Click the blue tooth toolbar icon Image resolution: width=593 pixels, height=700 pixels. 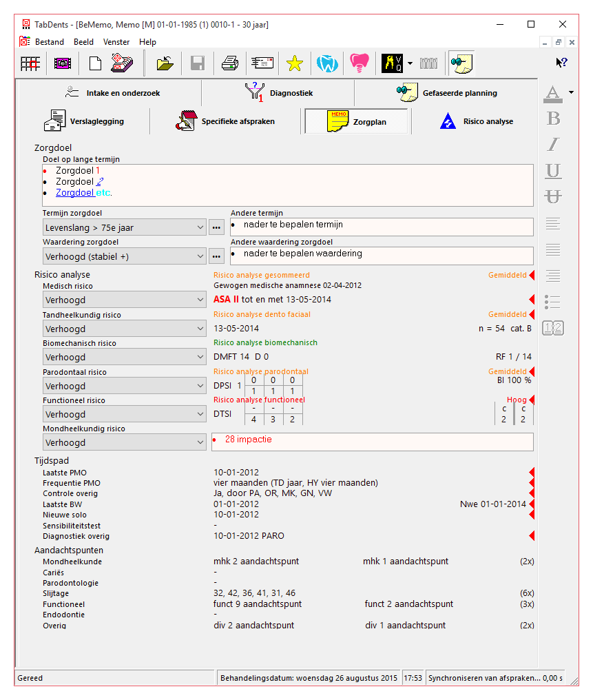tap(327, 63)
